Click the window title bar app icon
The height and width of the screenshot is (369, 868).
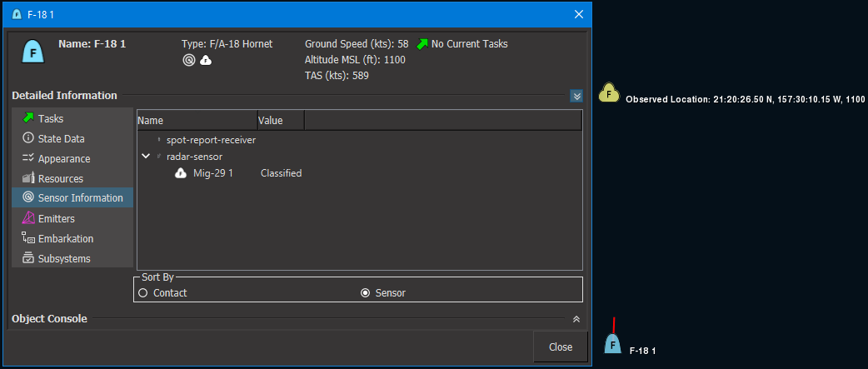click(17, 14)
